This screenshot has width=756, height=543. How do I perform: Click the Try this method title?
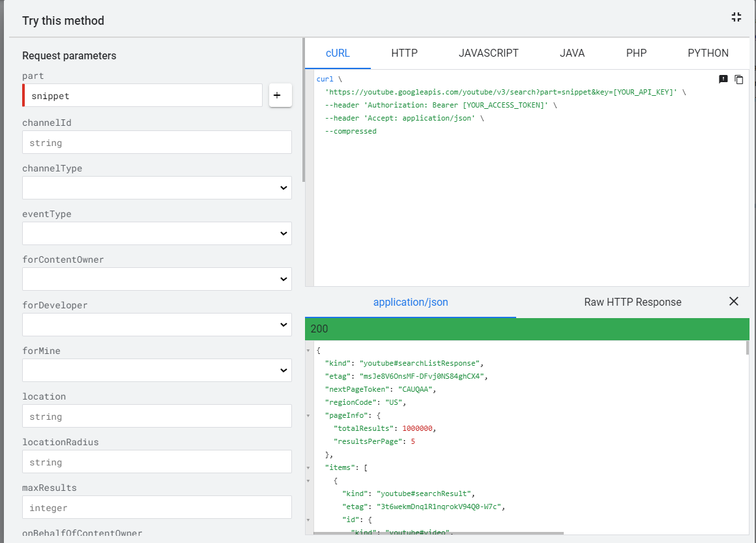pos(63,21)
